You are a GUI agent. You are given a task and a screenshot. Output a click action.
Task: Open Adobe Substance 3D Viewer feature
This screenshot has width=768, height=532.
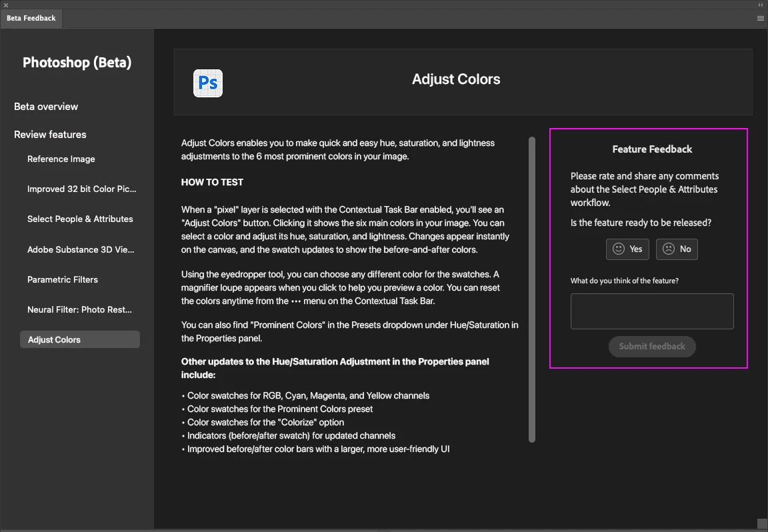coord(81,249)
